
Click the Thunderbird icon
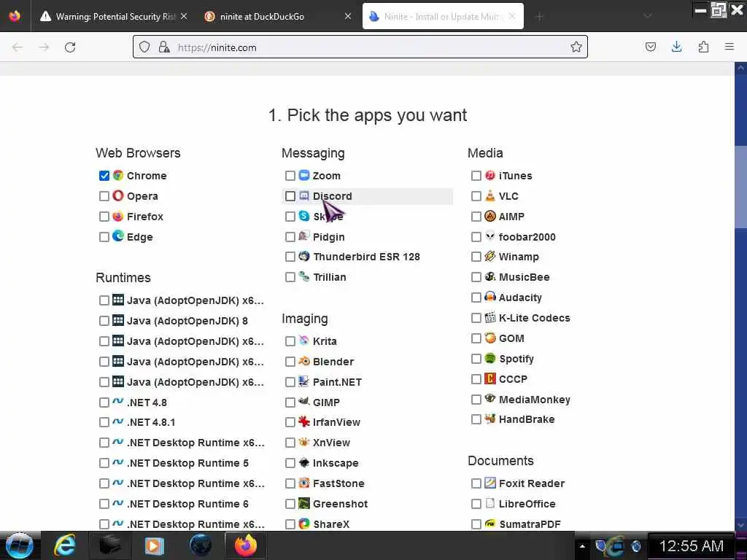[x=304, y=257]
